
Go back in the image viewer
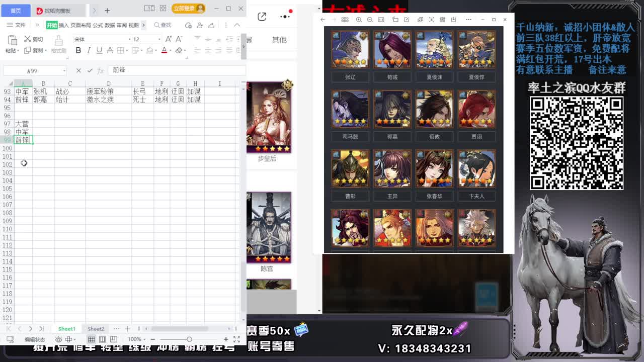click(323, 20)
